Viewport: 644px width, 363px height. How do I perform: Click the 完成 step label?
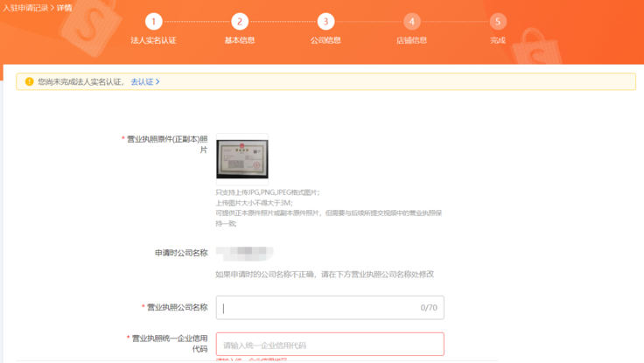pos(498,40)
